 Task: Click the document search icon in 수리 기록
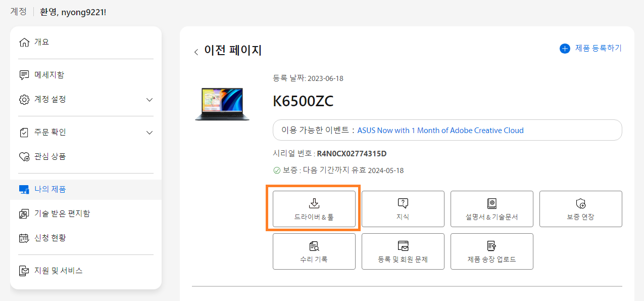314,246
